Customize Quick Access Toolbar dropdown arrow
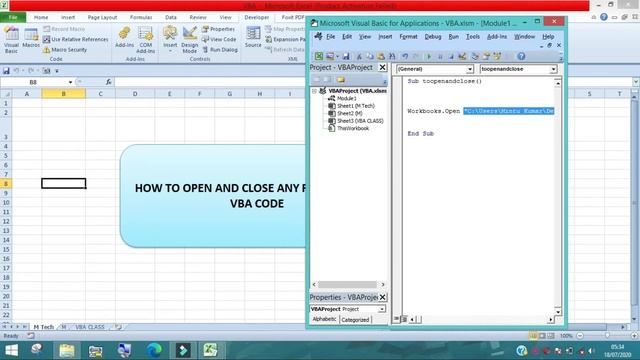 [57, 71]
